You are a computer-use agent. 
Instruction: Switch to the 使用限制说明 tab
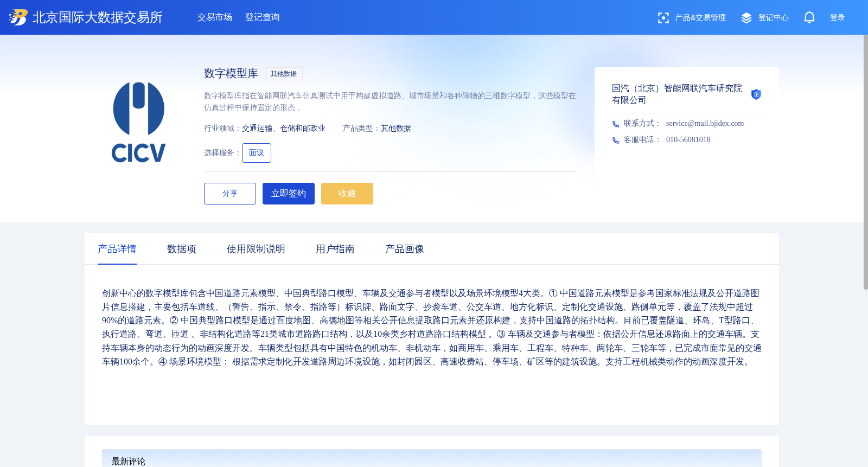256,249
